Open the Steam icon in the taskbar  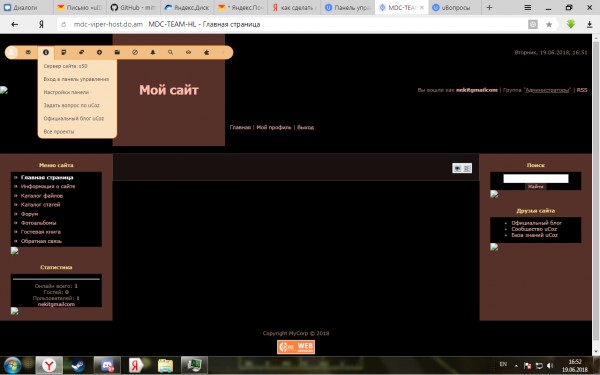click(78, 366)
